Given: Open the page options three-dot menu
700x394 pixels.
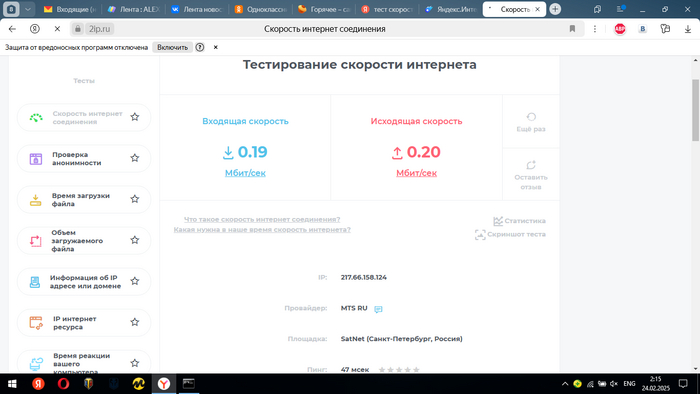Looking at the screenshot, I should click(595, 29).
